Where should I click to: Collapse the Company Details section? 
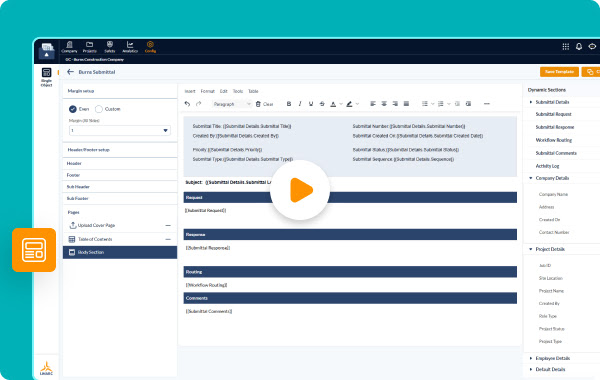click(x=531, y=178)
